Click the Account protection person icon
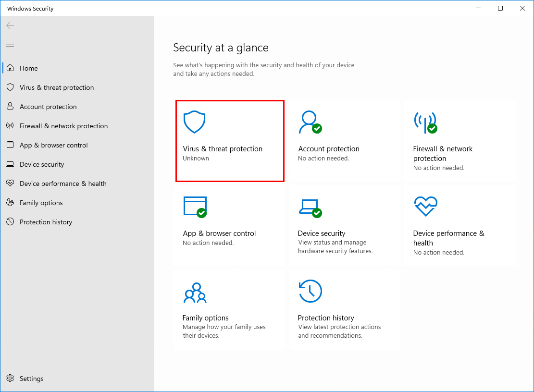 pos(310,121)
